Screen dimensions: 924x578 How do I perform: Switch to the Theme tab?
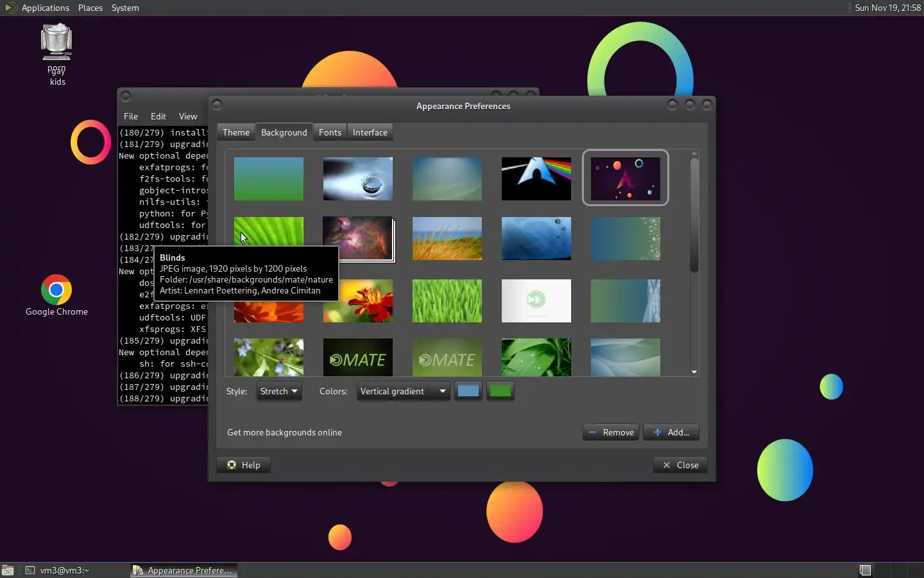[236, 132]
